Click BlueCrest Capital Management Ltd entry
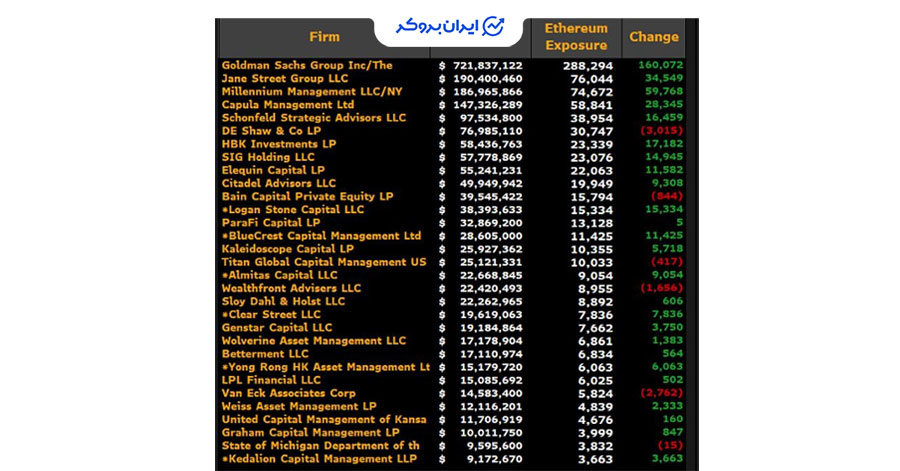The height and width of the screenshot is (471, 900). (x=321, y=236)
